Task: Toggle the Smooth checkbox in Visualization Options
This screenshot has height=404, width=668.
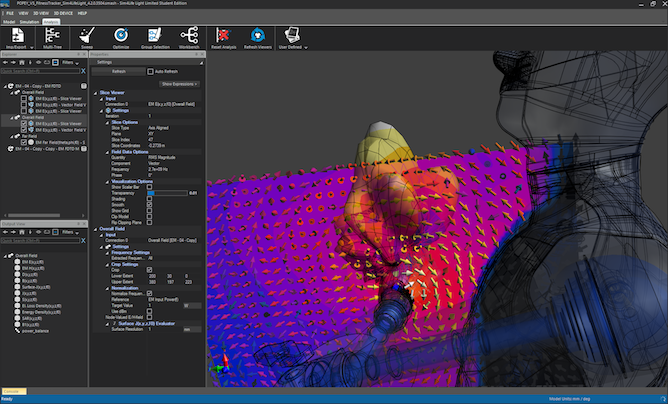Action: click(x=150, y=204)
